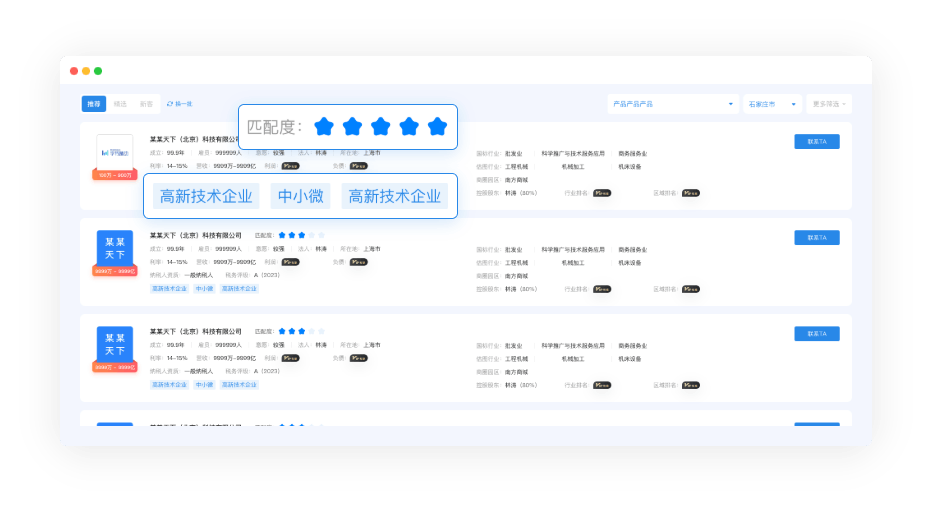The image size is (932, 510).
Task: Click fifth empty 匹配度 star in the second card
Action: pyautogui.click(x=322, y=235)
